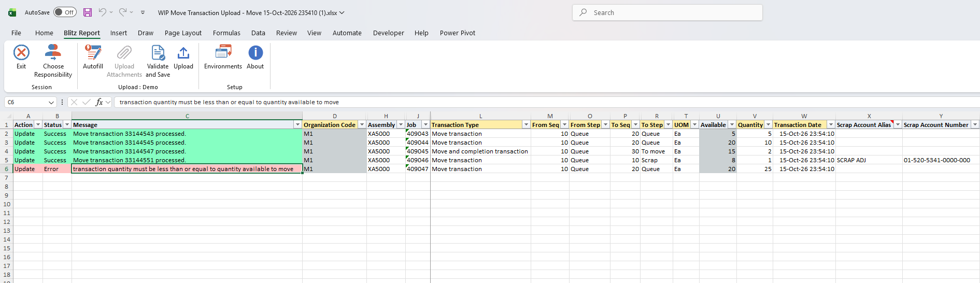Click the Insert Function fx icon
Image resolution: width=980 pixels, height=283 pixels.
[x=100, y=102]
